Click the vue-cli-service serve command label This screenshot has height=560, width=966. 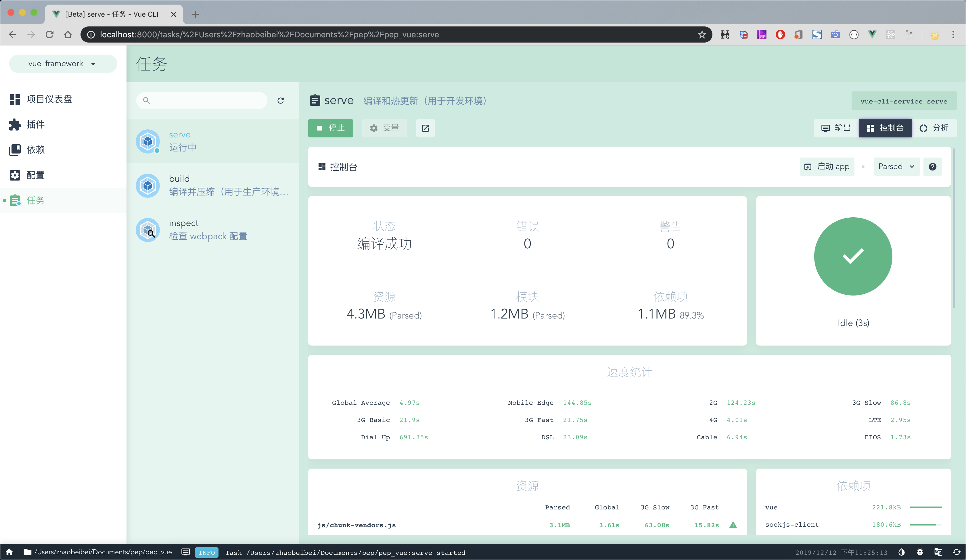904,101
